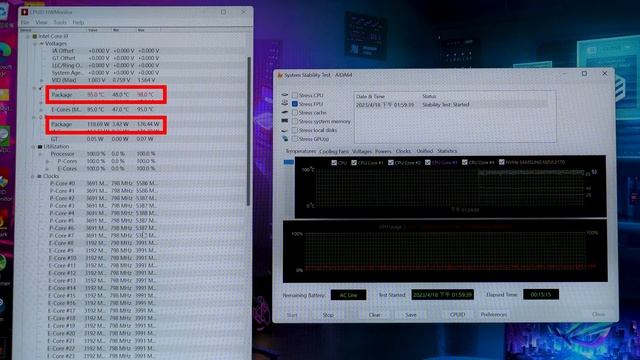Image resolution: width=640 pixels, height=360 pixels.
Task: Enable the Stress GPU(s) checkbox
Action: tap(295, 139)
